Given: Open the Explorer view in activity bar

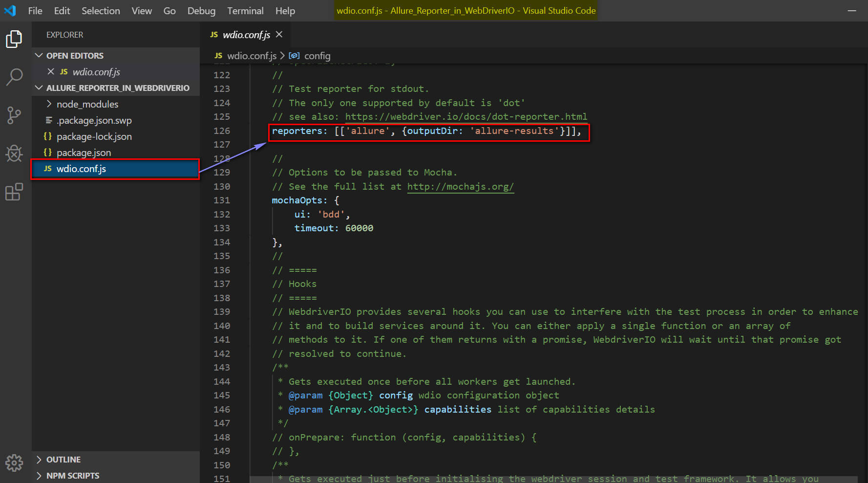Looking at the screenshot, I should pyautogui.click(x=14, y=39).
